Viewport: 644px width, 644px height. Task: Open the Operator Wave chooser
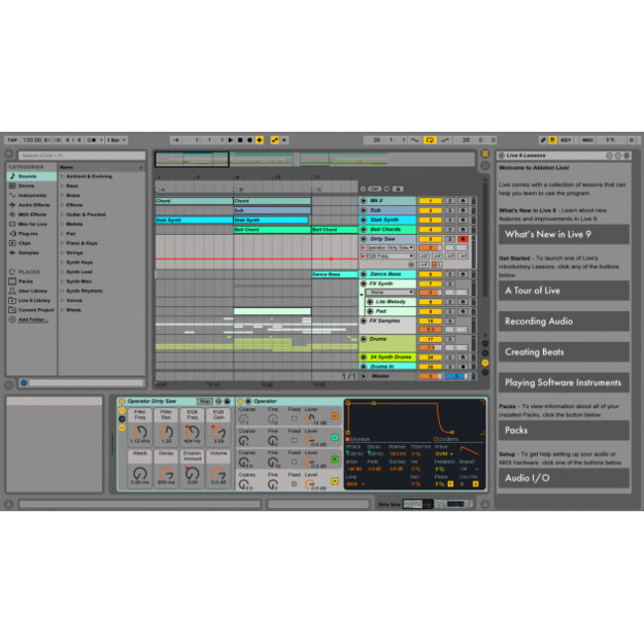coord(444,454)
